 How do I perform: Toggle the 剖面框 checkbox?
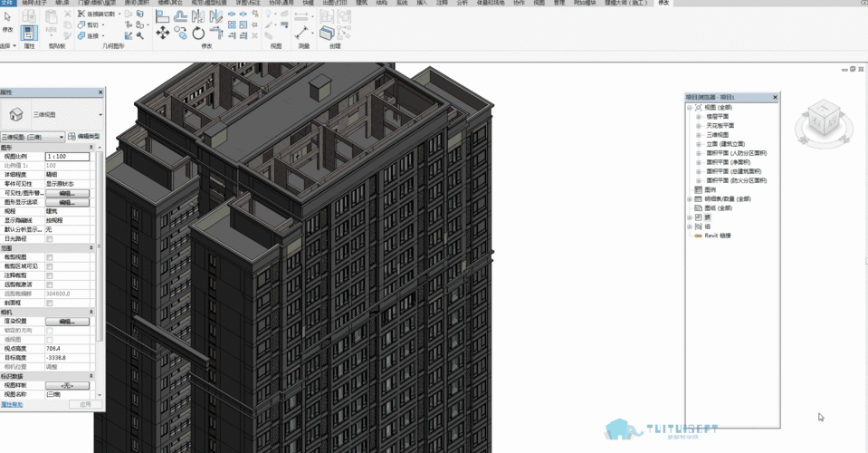pyautogui.click(x=50, y=303)
